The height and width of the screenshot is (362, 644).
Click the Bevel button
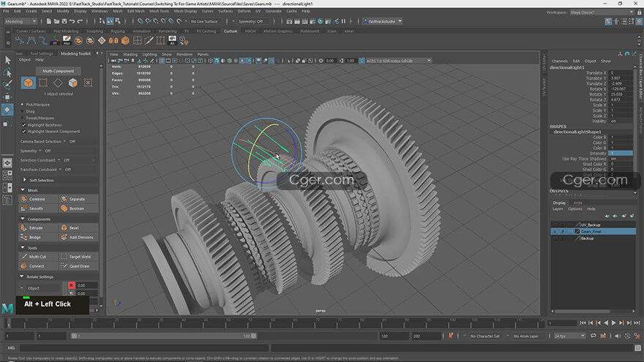click(x=78, y=227)
